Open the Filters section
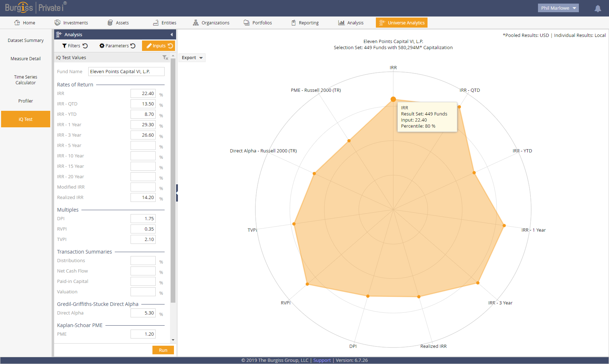 (71, 46)
